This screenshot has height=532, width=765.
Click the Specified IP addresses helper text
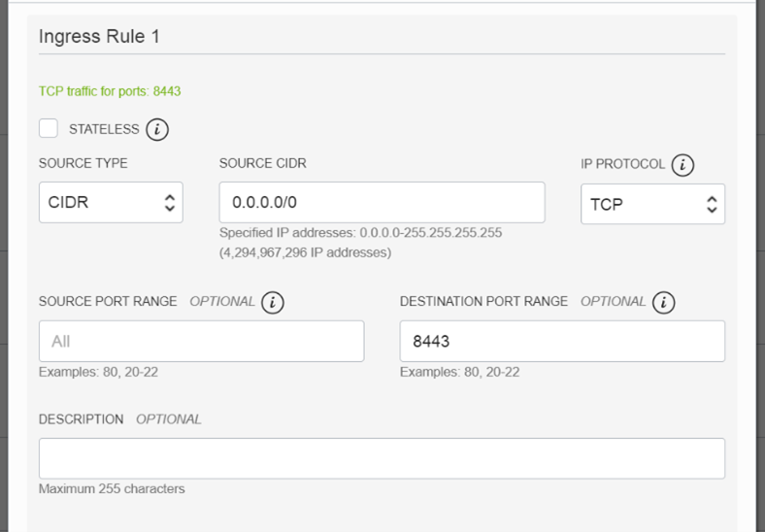[x=360, y=234]
